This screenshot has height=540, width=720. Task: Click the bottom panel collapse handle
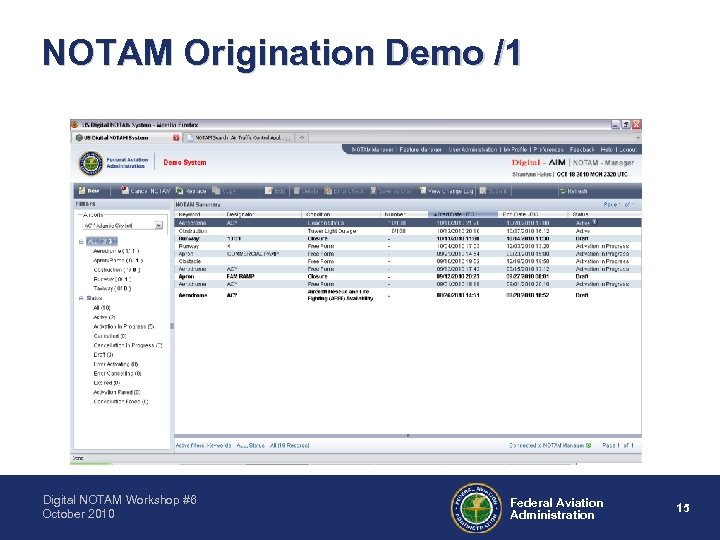(x=408, y=435)
